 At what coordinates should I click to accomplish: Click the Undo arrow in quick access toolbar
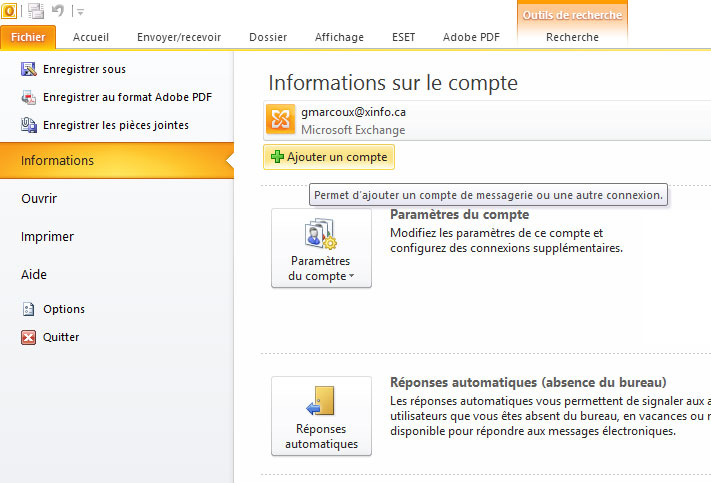point(59,10)
